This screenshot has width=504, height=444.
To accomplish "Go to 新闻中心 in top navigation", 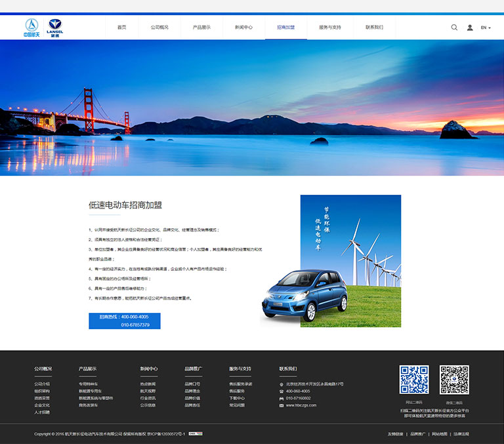I will tap(243, 28).
